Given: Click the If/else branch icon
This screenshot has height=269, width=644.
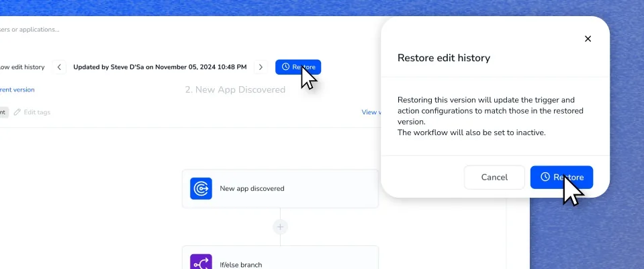Looking at the screenshot, I should coord(201,263).
